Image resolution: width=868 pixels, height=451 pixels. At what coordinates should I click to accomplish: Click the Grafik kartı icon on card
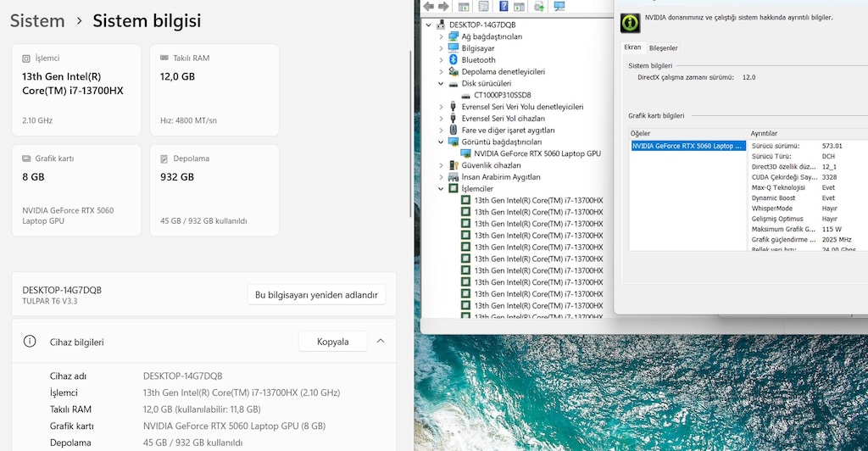(26, 159)
